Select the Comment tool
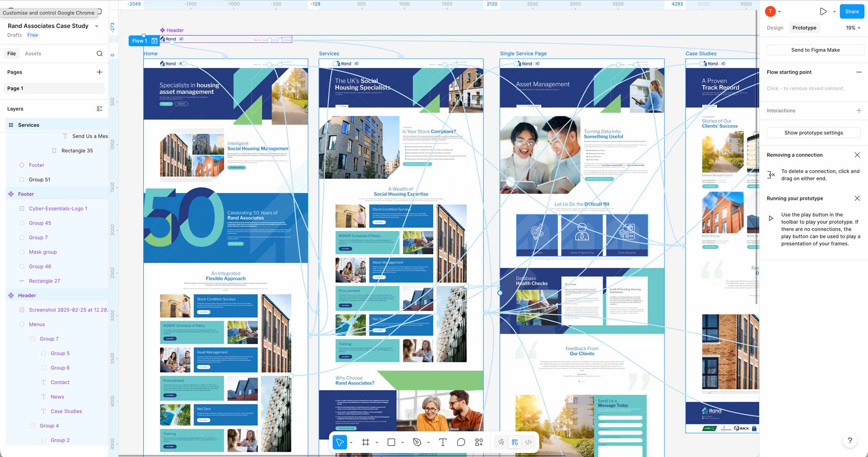 pos(461,442)
